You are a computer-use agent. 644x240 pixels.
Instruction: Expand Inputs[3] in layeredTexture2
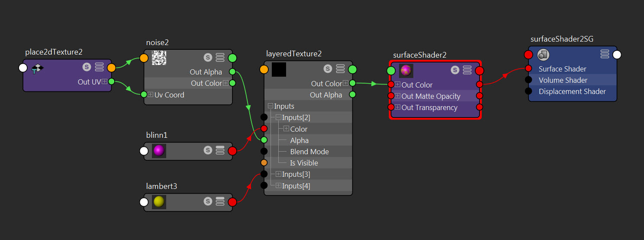(278, 174)
